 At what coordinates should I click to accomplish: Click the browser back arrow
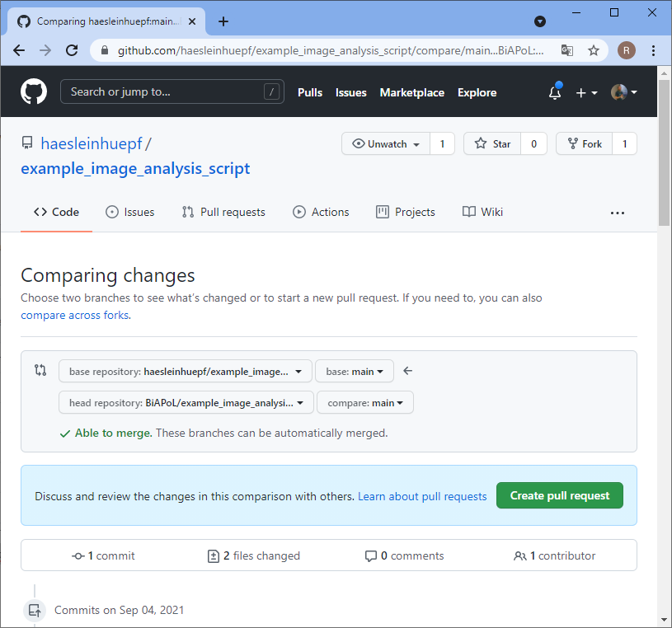tap(19, 50)
